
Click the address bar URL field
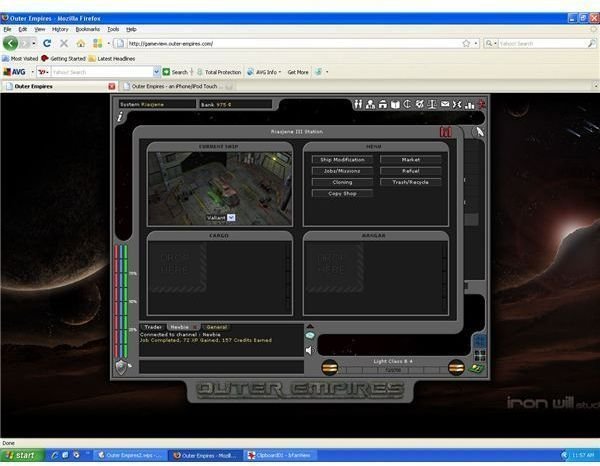click(293, 44)
